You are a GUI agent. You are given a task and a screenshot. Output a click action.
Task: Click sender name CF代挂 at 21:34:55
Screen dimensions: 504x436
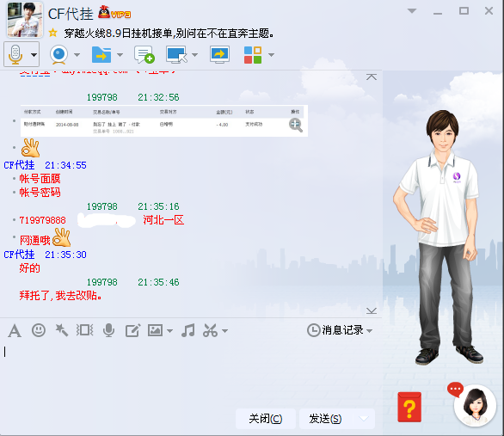(19, 165)
